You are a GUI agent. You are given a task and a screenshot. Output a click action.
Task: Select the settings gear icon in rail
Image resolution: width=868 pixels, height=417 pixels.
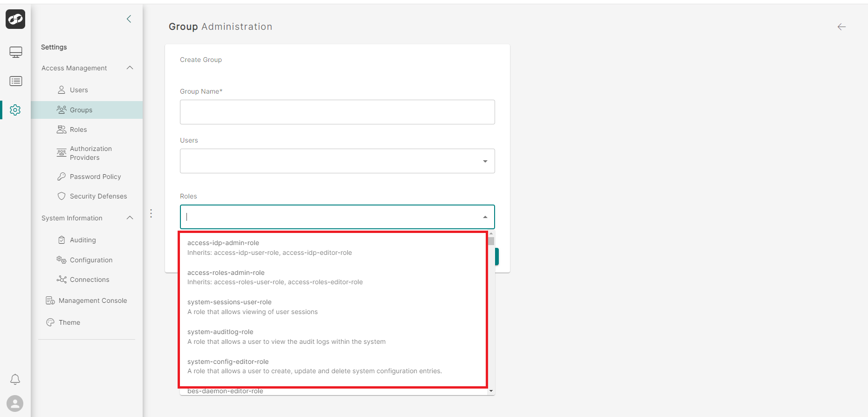tap(15, 110)
